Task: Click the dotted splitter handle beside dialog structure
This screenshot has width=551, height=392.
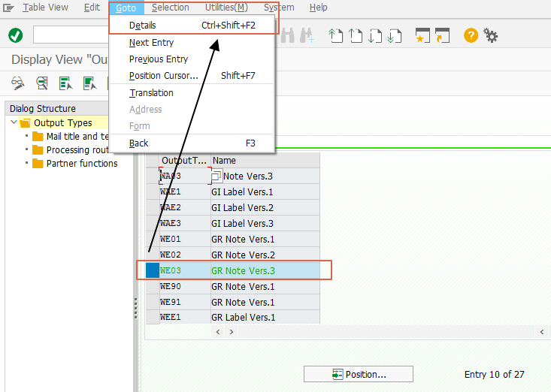Action: click(x=135, y=308)
